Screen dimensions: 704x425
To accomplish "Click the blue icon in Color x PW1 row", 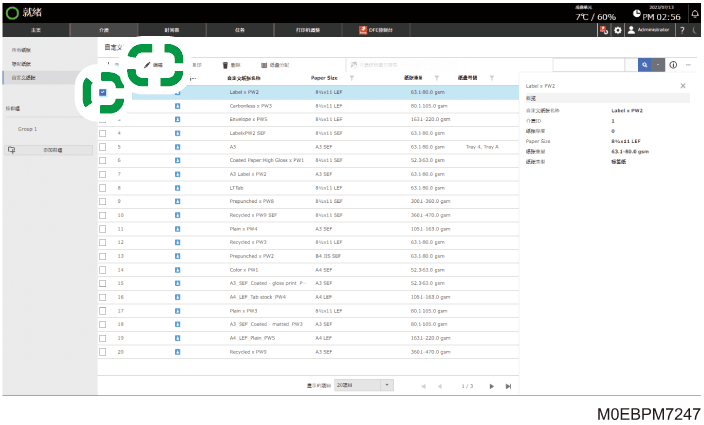I will coord(177,270).
